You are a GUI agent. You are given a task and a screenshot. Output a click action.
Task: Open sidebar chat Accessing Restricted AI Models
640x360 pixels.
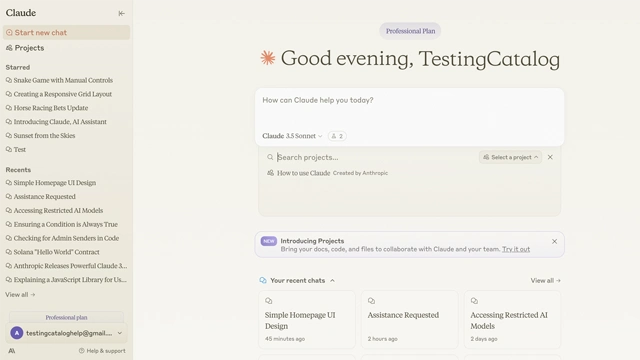click(54, 211)
